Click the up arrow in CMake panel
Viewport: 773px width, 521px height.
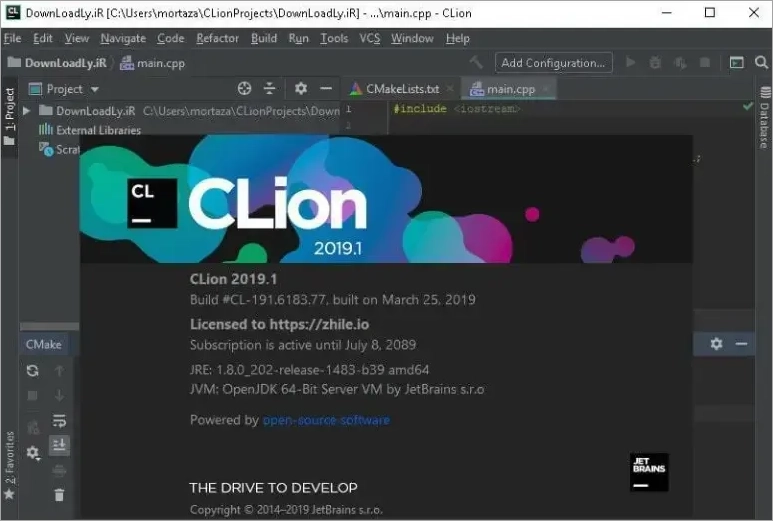59,371
